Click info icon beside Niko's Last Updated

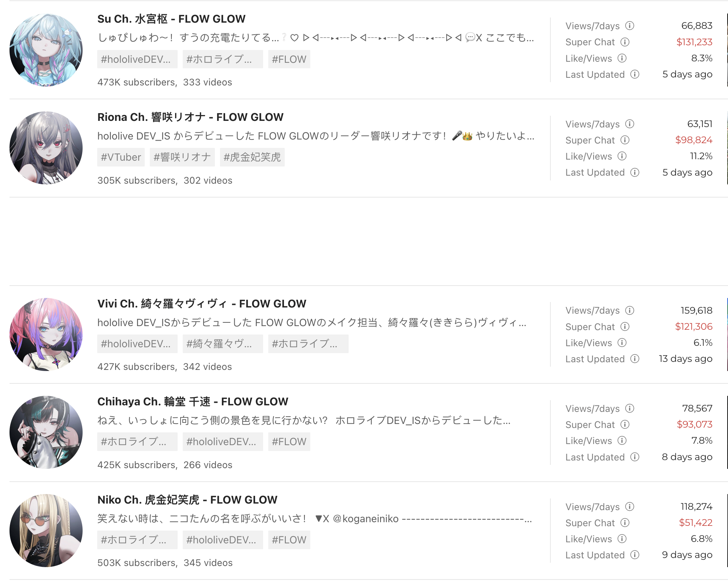(x=635, y=555)
